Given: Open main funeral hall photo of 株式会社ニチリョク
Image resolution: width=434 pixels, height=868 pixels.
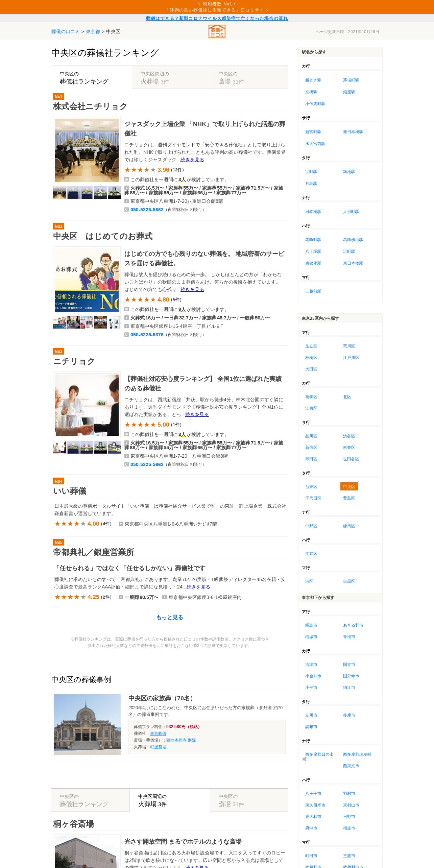Looking at the screenshot, I should click(x=87, y=150).
